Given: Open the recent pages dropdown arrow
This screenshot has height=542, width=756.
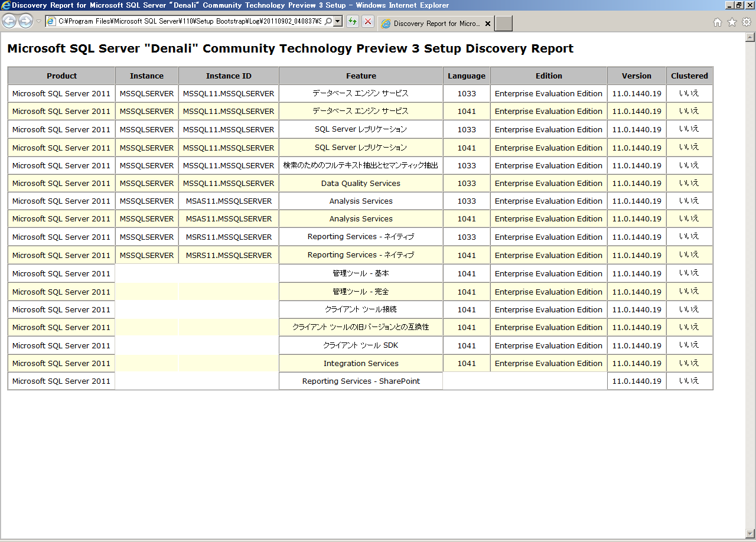Looking at the screenshot, I should (38, 22).
